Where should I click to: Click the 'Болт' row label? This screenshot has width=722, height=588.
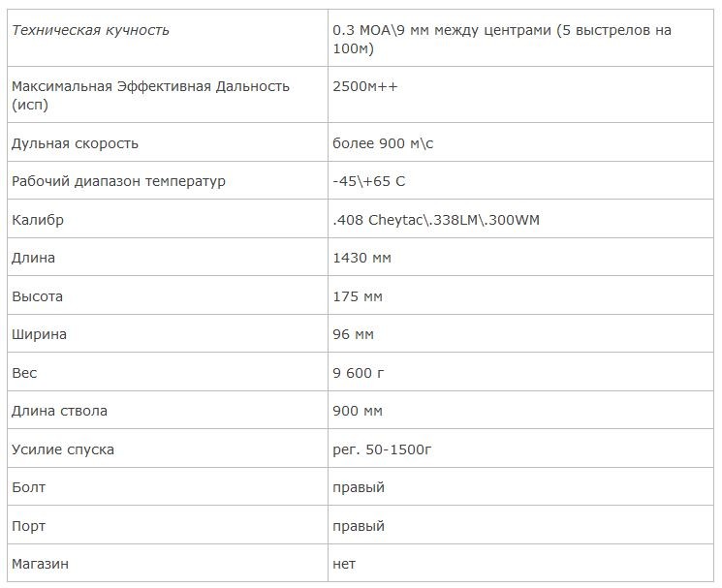click(x=29, y=487)
